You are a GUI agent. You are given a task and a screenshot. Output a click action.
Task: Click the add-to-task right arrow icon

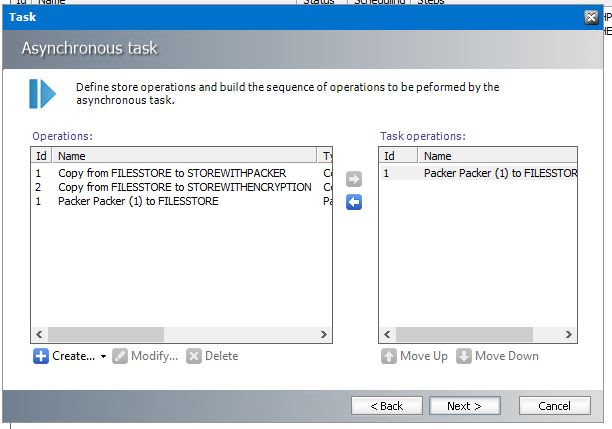[x=354, y=179]
